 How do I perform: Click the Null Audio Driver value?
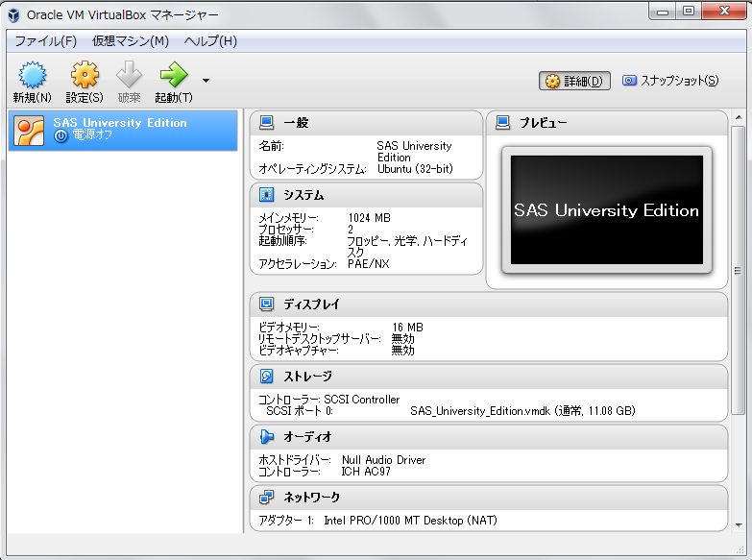pos(383,460)
